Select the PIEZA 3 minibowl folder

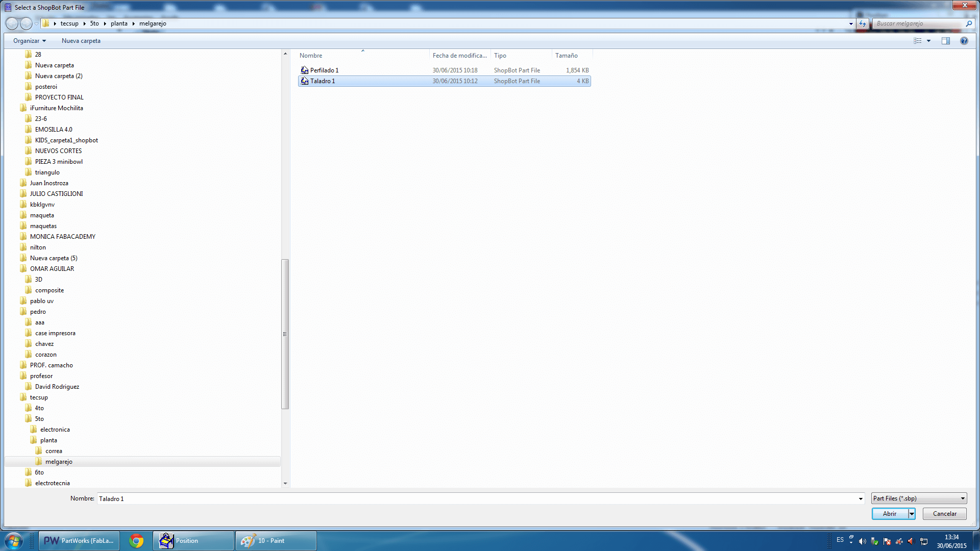pos(59,162)
